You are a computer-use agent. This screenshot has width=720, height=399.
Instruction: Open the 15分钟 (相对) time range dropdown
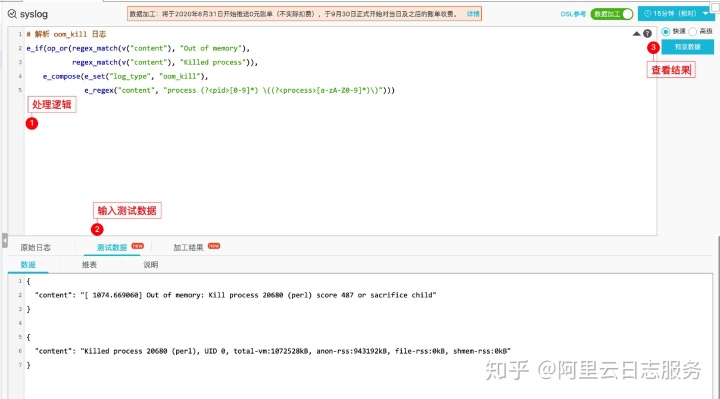676,14
